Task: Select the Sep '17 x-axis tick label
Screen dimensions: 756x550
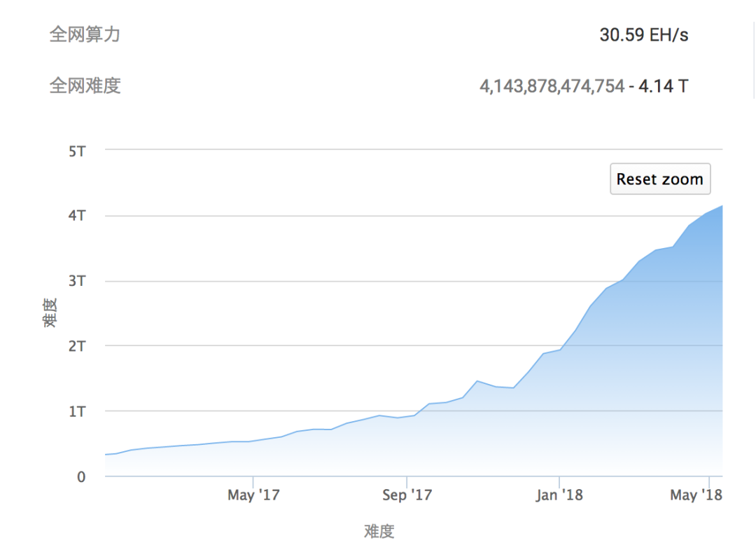Action: 407,495
